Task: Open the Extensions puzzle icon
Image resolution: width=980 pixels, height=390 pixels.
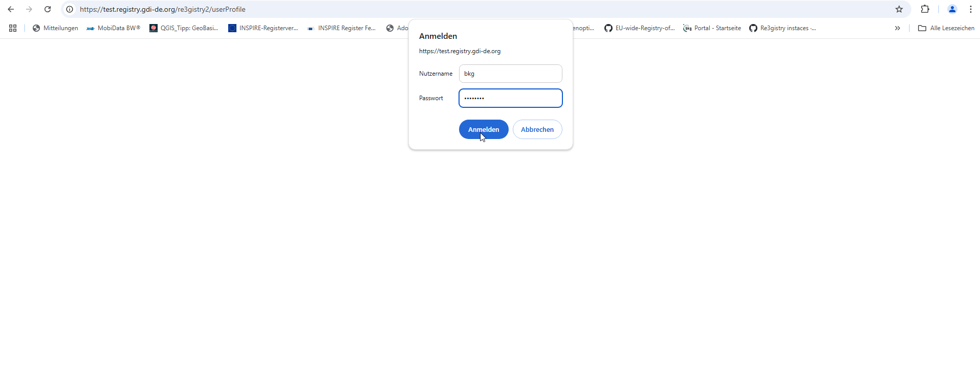Action: point(925,9)
